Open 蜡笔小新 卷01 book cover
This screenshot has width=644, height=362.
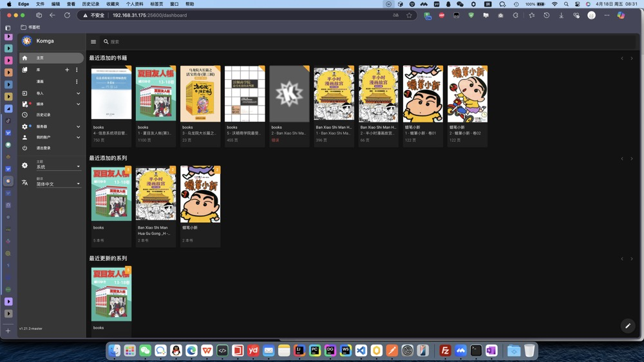click(x=423, y=93)
